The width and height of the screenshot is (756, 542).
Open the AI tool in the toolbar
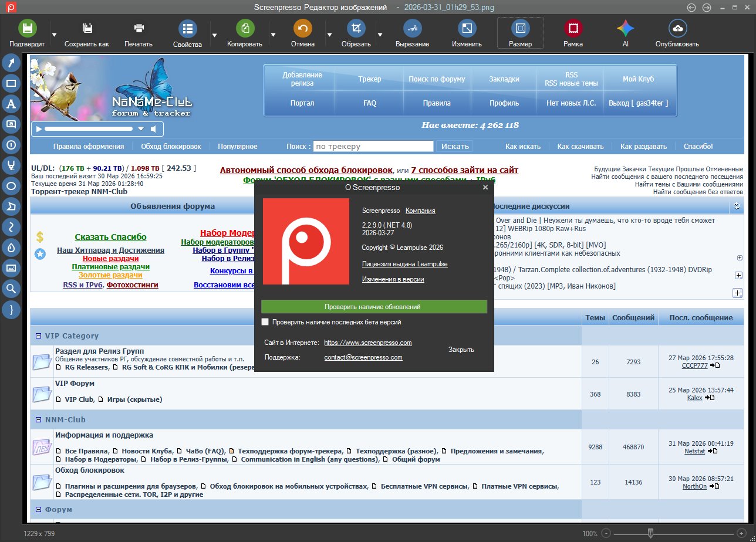[625, 28]
